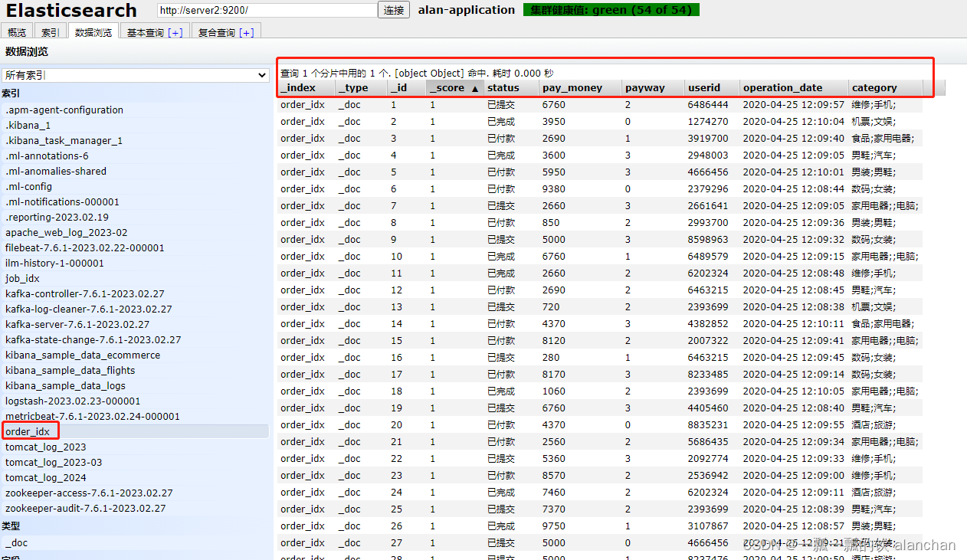Click the Elasticsearch title heading
The width and height of the screenshot is (967, 560).
71,11
